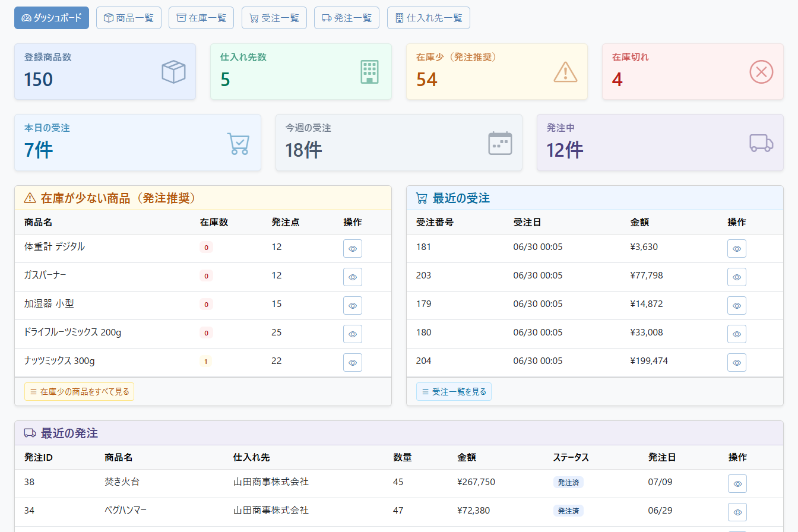The image size is (798, 532).
Task: Click the truck icon in 発注中 card
Action: pyautogui.click(x=761, y=143)
